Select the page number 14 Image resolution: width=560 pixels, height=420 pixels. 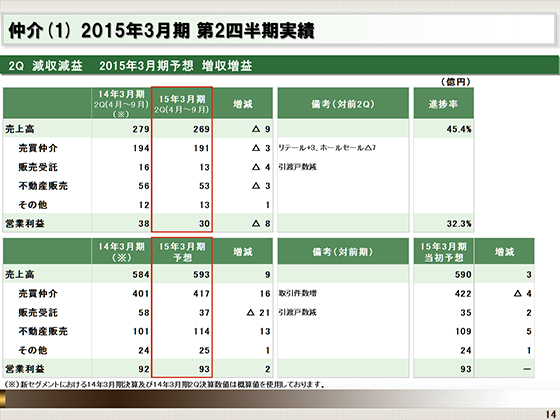click(550, 414)
